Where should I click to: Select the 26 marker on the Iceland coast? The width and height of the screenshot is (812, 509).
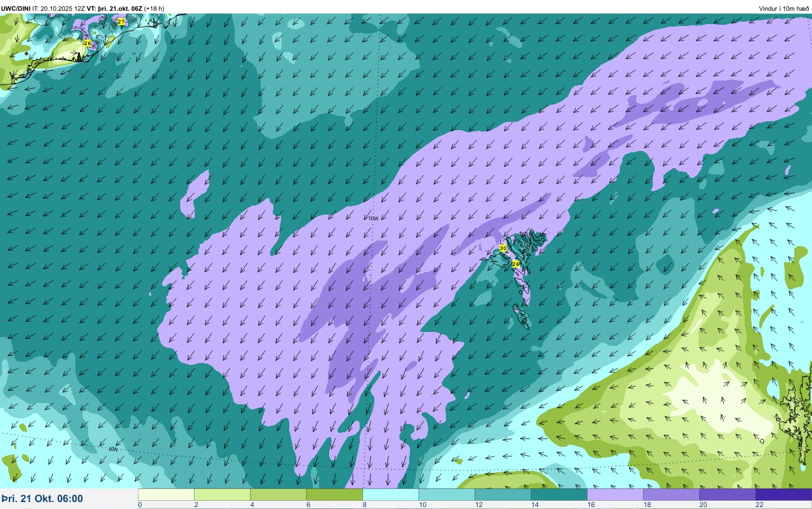[88, 43]
